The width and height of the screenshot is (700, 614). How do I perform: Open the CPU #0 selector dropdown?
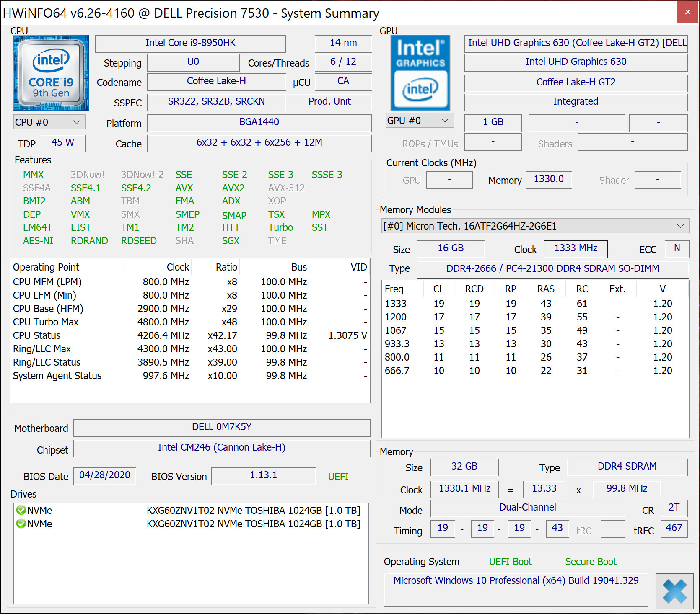(49, 122)
